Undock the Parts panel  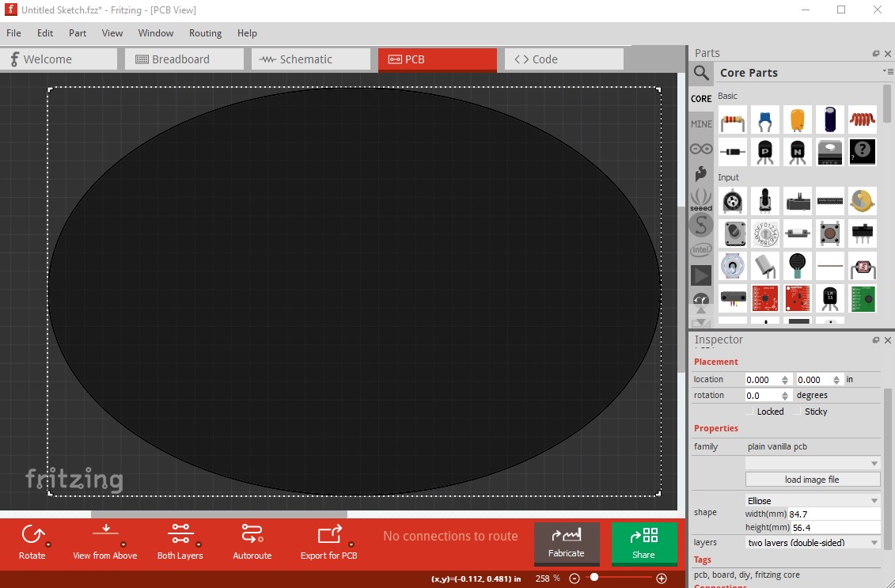[875, 54]
